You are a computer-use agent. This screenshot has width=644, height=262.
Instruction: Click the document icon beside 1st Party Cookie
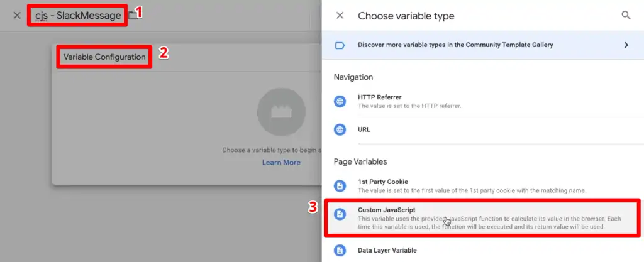340,186
